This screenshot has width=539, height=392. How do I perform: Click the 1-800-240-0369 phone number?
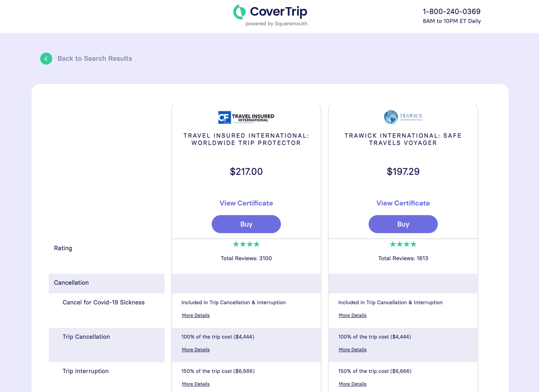coord(451,11)
